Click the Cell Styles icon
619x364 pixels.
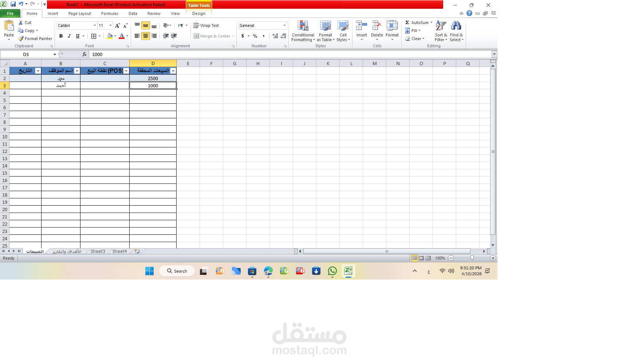[343, 31]
